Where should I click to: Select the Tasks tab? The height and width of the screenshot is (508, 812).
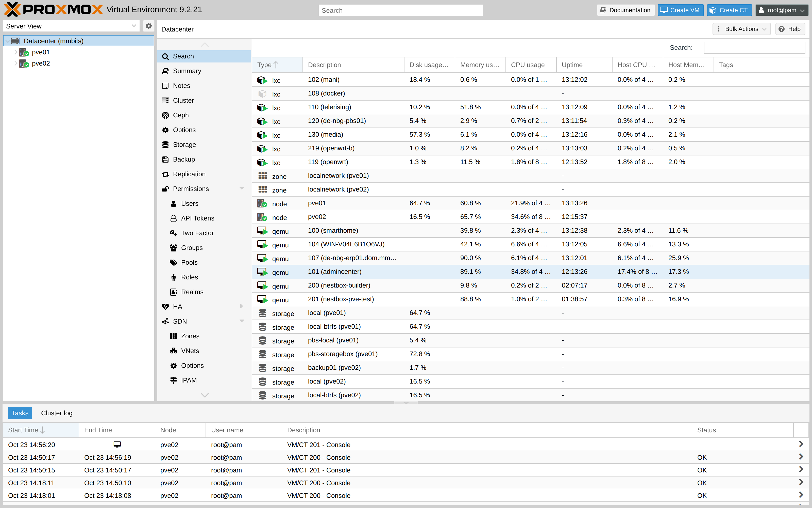(20, 413)
